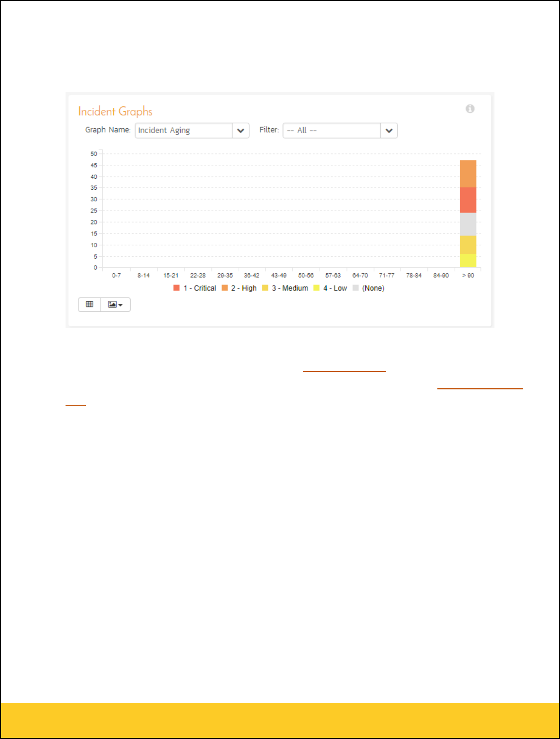Toggle the 3 - Medium legend swatch
Viewport: 560px width, 739px height.
[x=265, y=288]
